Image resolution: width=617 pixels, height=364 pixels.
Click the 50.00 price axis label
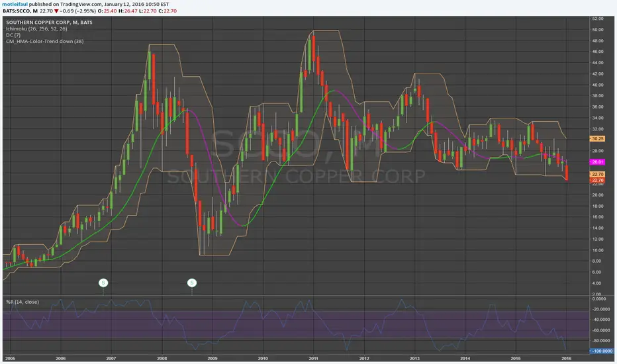[598, 30]
